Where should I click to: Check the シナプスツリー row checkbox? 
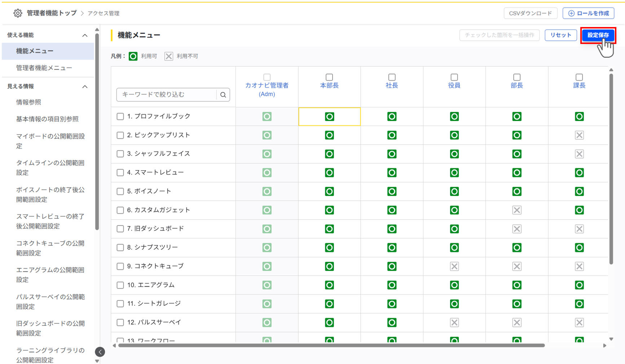(120, 248)
